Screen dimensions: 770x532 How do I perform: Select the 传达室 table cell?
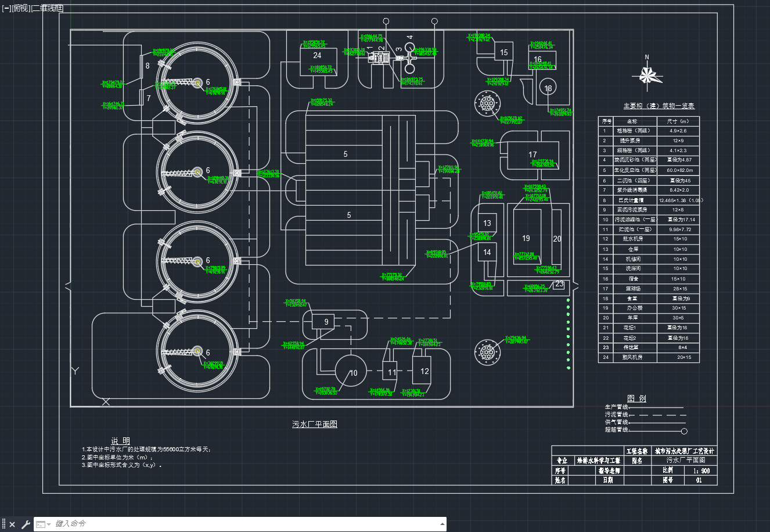tap(634, 348)
